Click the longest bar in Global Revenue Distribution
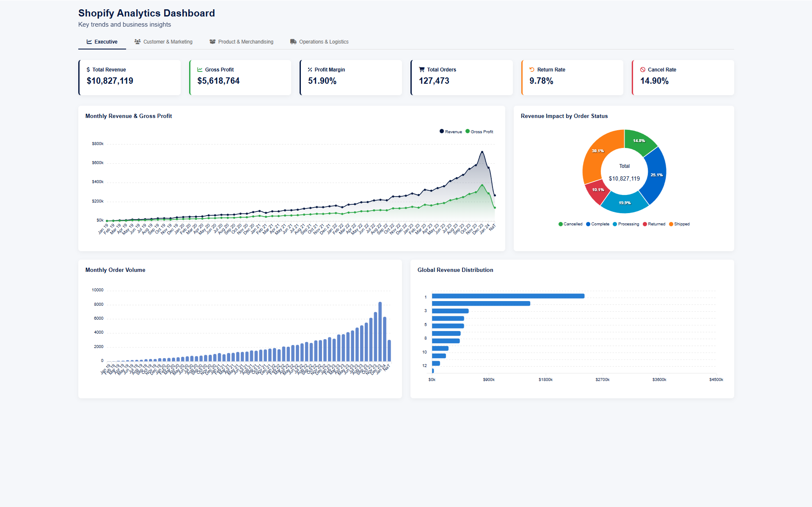This screenshot has height=507, width=812. pyautogui.click(x=507, y=296)
